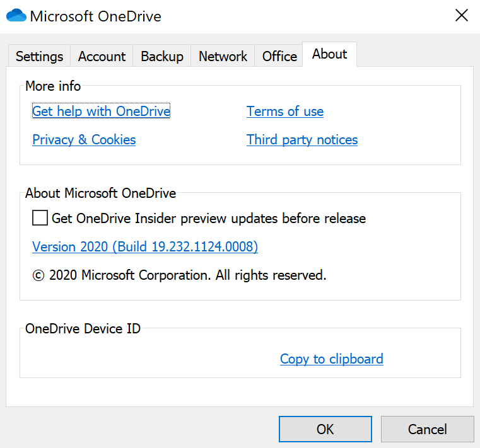Open the Terms of use link
480x448 pixels.
coord(285,112)
